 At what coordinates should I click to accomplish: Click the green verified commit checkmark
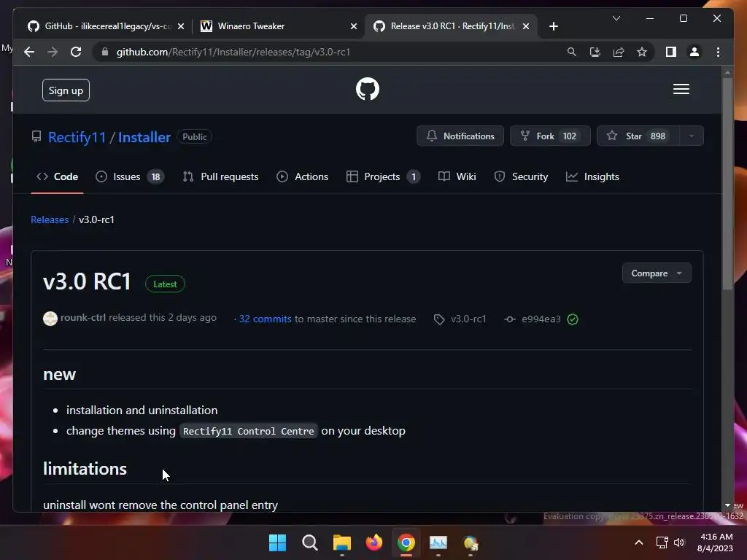pos(573,319)
